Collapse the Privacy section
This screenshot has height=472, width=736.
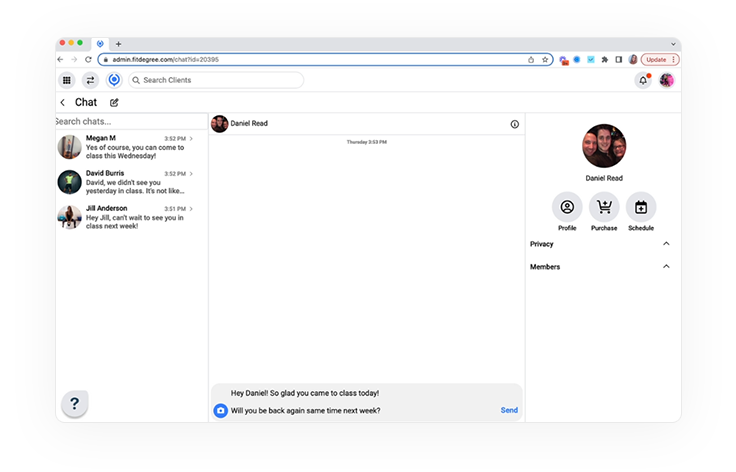point(666,244)
